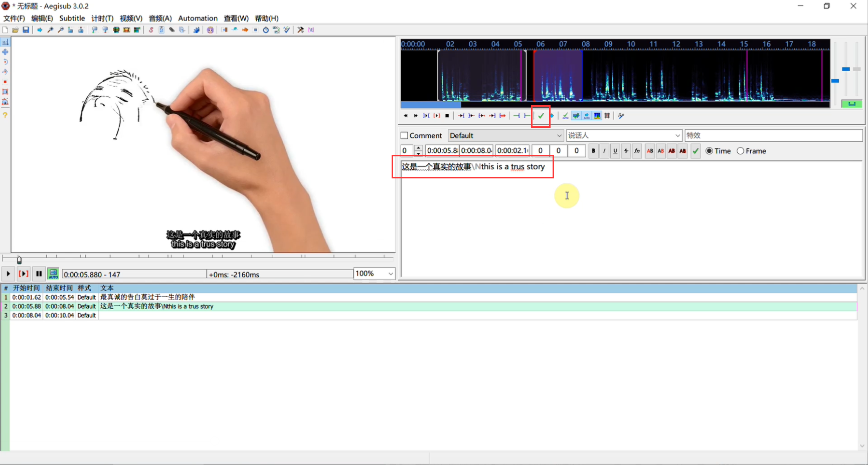Cycle tag hiding mode icon
Screen dimensions: 868x465
(x=311, y=30)
